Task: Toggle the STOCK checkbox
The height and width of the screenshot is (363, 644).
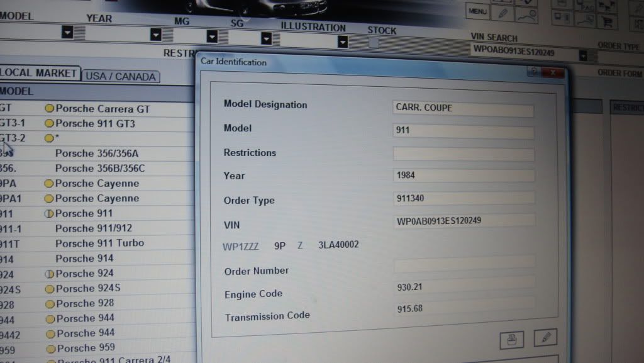Action: pyautogui.click(x=374, y=42)
